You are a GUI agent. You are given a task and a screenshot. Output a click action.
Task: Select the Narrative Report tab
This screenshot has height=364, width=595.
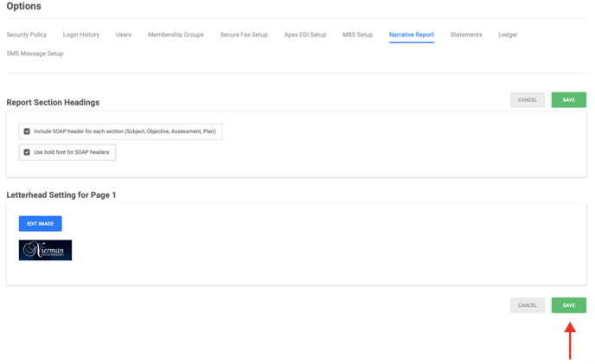coord(412,35)
